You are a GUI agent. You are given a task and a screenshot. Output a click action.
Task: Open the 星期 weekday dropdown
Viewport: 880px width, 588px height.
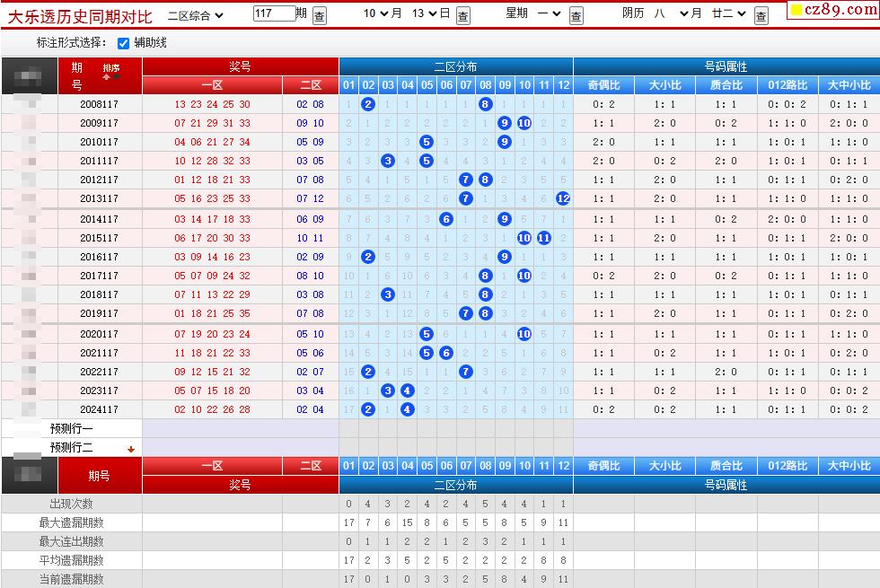pyautogui.click(x=550, y=14)
